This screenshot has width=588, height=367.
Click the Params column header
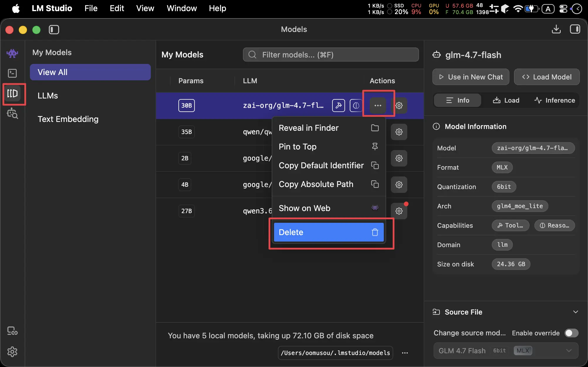(191, 81)
